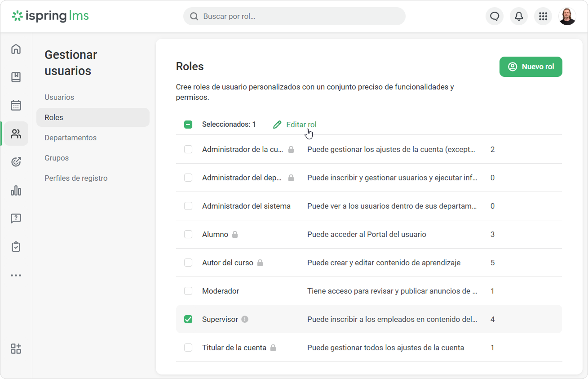Open the add modules icon at sidebar bottom

coord(16,348)
